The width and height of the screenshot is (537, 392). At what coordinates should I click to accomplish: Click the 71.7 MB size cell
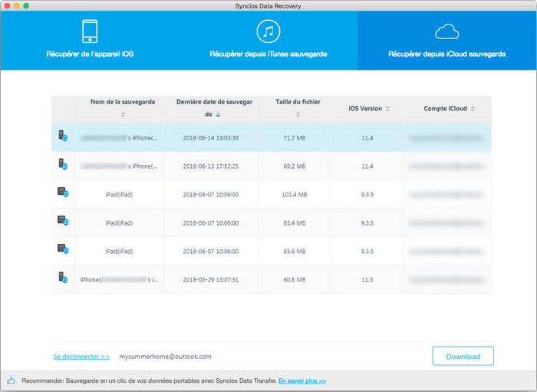[x=294, y=138]
